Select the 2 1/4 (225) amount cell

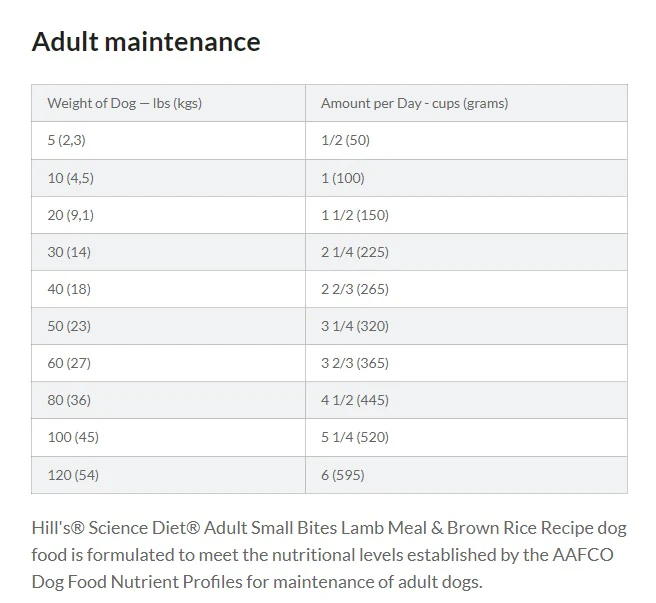tap(466, 252)
